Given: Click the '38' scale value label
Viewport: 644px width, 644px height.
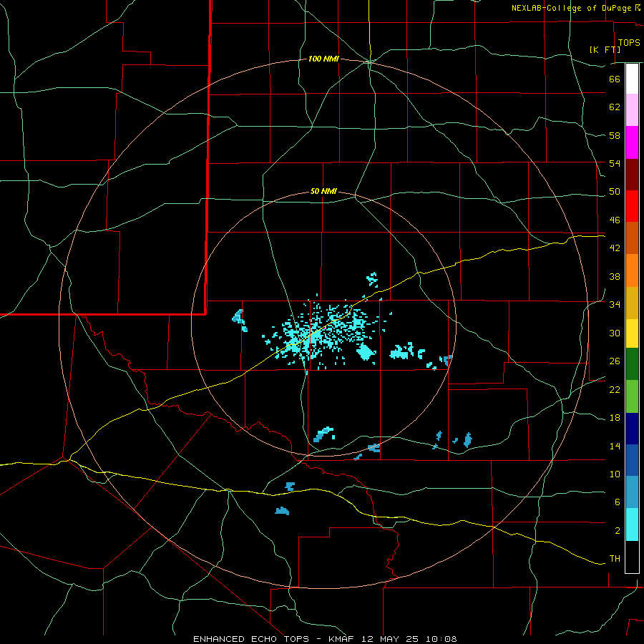Looking at the screenshot, I should point(615,276).
